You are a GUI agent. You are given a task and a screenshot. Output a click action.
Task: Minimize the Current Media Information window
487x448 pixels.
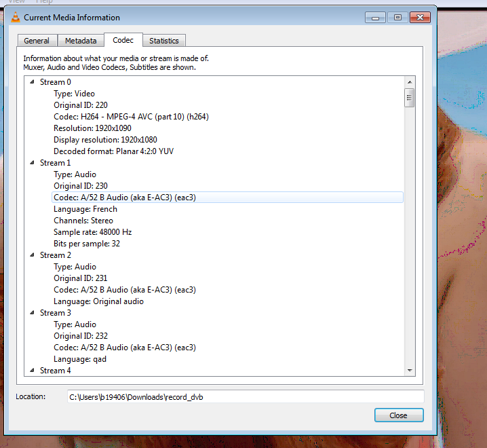coord(376,18)
